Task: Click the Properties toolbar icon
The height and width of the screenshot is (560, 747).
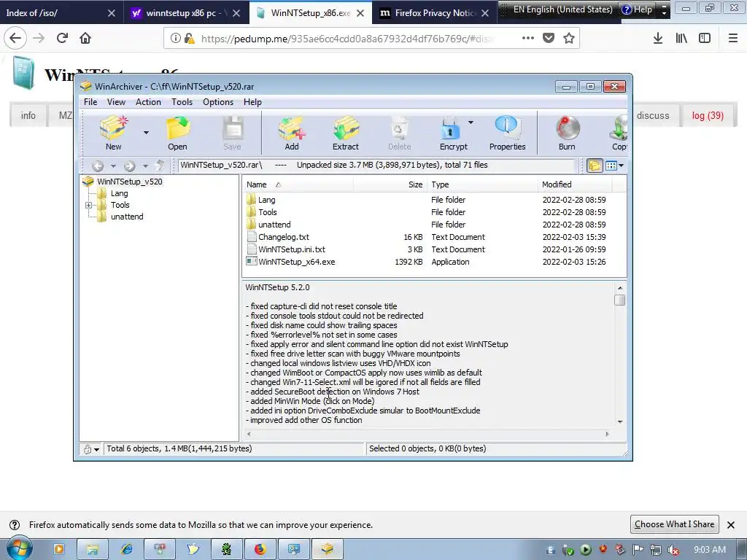Action: [x=507, y=133]
